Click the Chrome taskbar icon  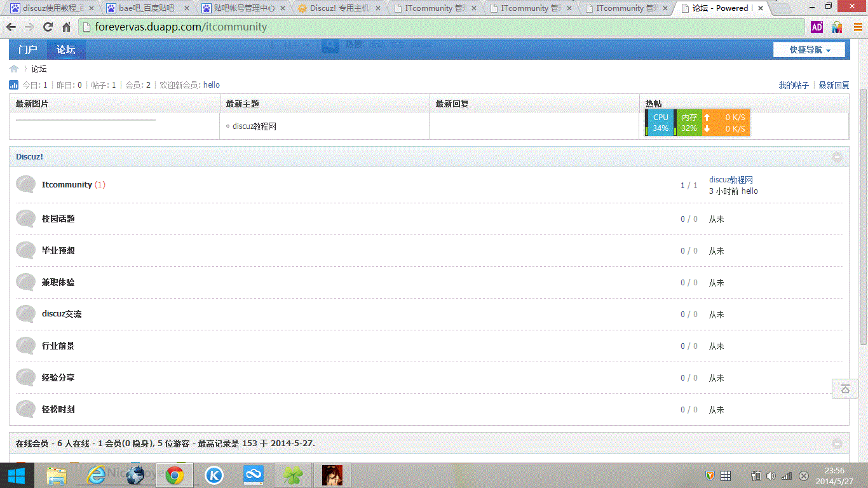[x=175, y=475]
